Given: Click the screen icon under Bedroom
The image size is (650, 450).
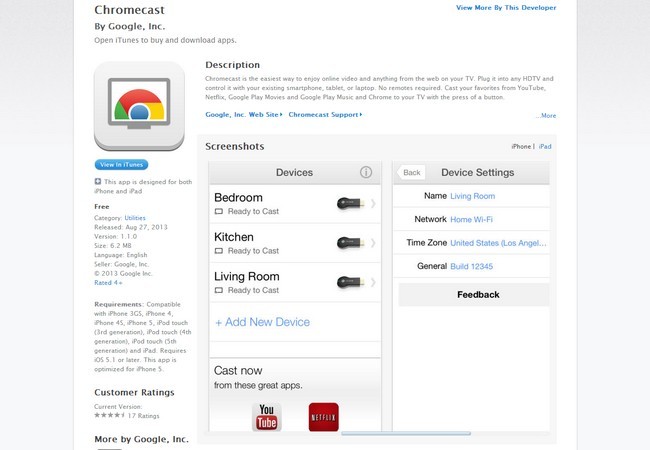Looking at the screenshot, I should click(x=219, y=211).
